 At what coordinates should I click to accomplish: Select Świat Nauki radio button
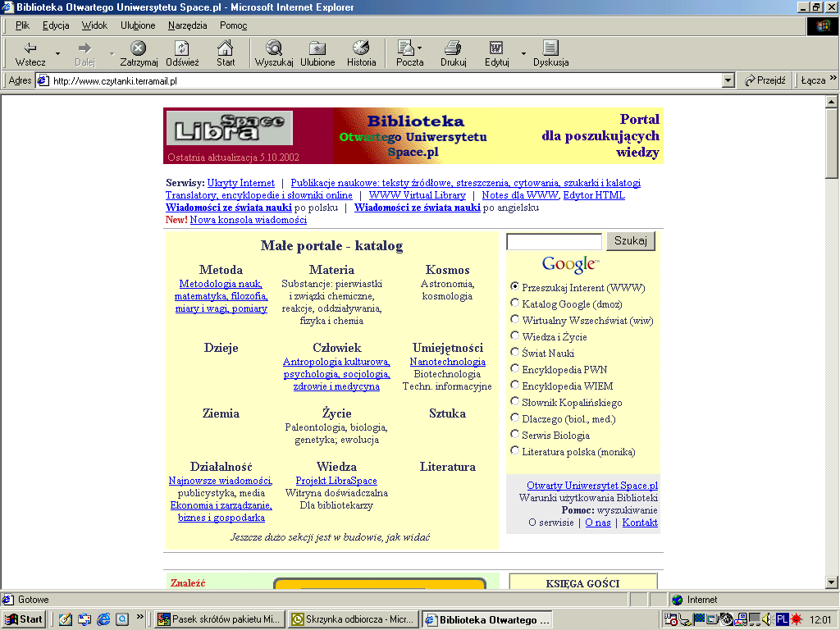coord(515,352)
